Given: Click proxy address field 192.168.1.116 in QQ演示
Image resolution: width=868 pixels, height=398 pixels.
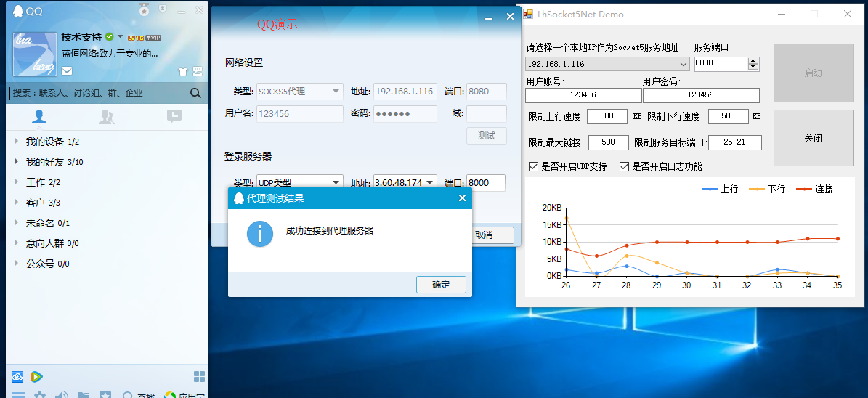Looking at the screenshot, I should pos(405,92).
